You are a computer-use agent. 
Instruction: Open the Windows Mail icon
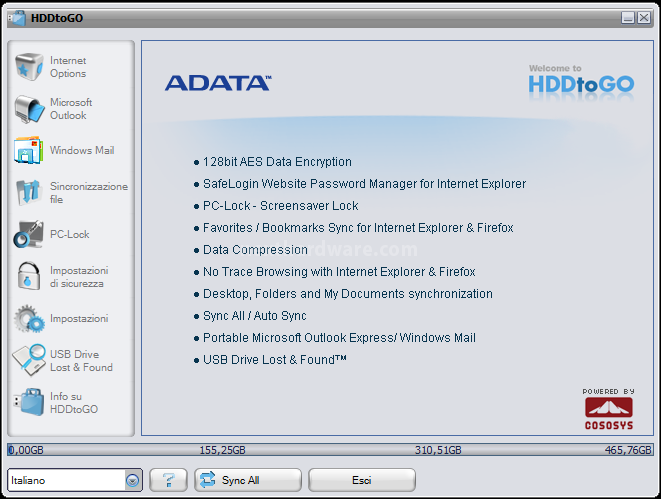point(28,150)
